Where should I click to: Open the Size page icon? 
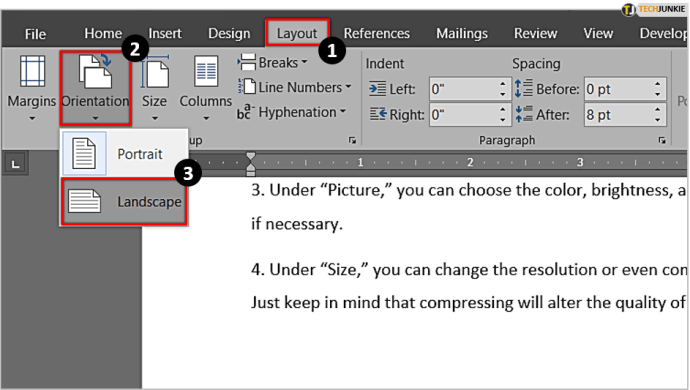click(154, 71)
